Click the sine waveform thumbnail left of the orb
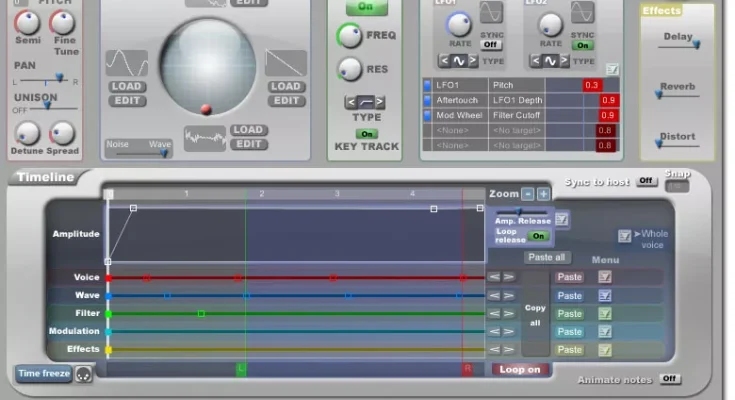735x400 pixels. pyautogui.click(x=126, y=63)
